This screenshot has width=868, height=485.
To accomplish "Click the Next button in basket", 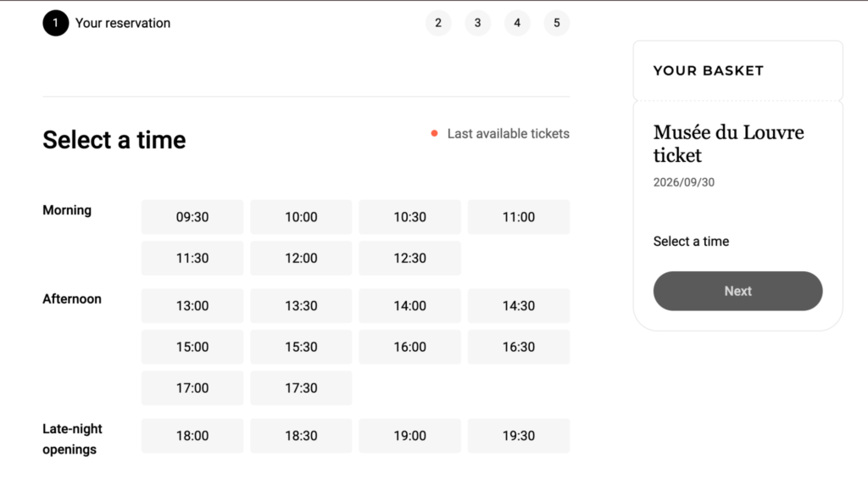I will click(738, 291).
